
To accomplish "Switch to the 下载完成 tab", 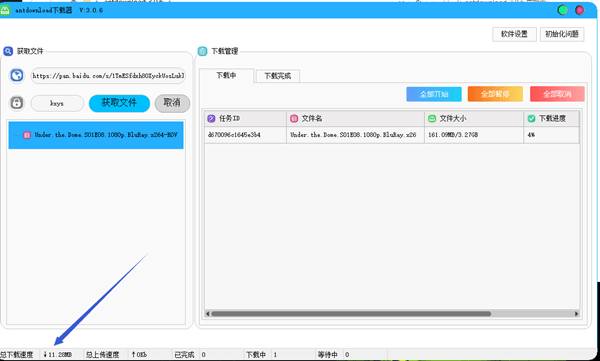I will pos(277,76).
